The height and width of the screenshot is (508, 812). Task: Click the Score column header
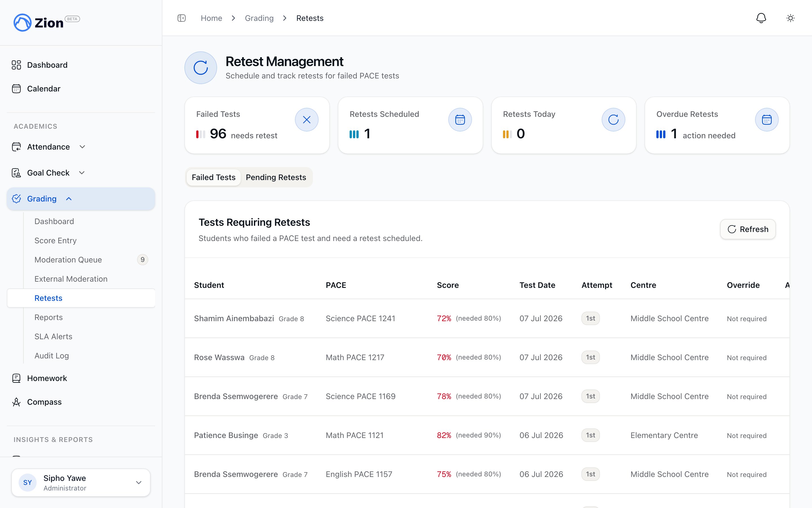click(x=448, y=285)
